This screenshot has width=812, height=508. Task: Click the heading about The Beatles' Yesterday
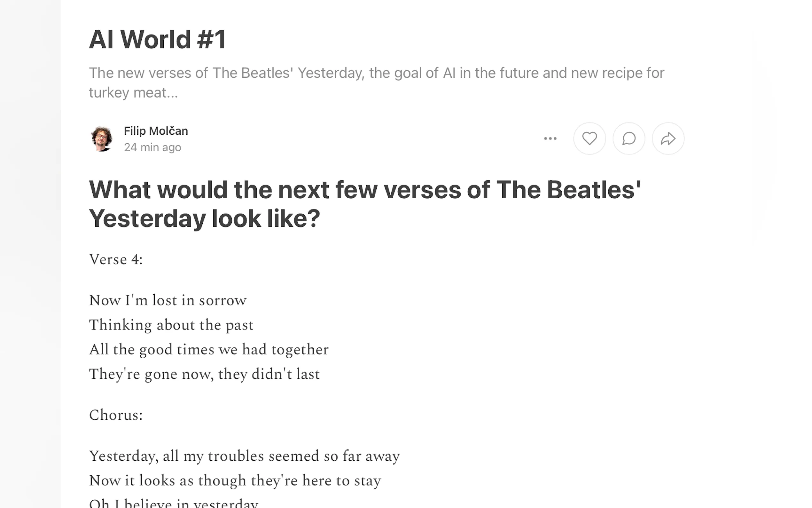(x=364, y=203)
